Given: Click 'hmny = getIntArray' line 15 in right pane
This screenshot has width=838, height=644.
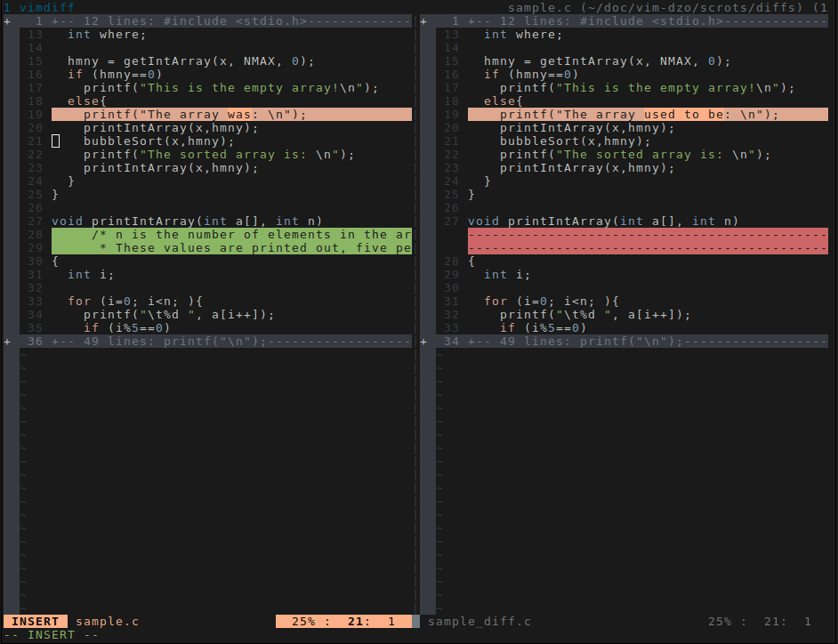Looking at the screenshot, I should [607, 61].
